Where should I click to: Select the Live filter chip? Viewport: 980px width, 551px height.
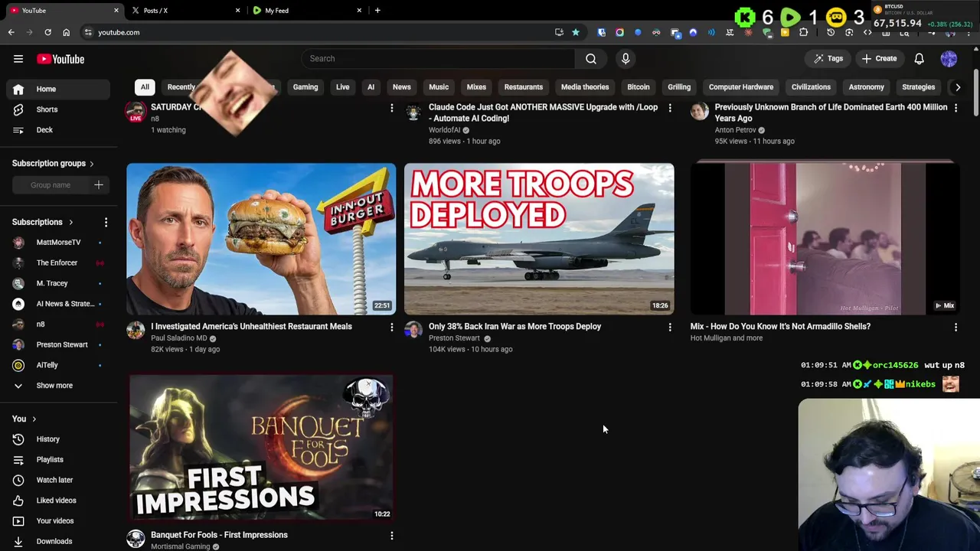342,86
